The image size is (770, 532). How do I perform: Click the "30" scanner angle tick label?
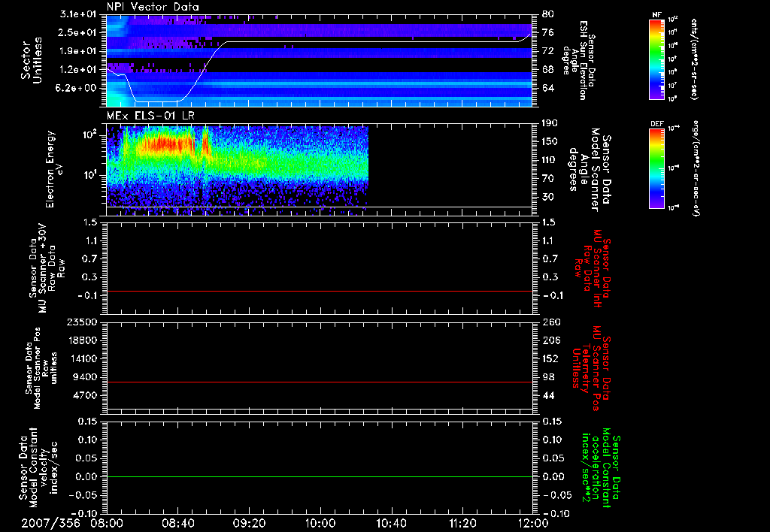tap(548, 197)
